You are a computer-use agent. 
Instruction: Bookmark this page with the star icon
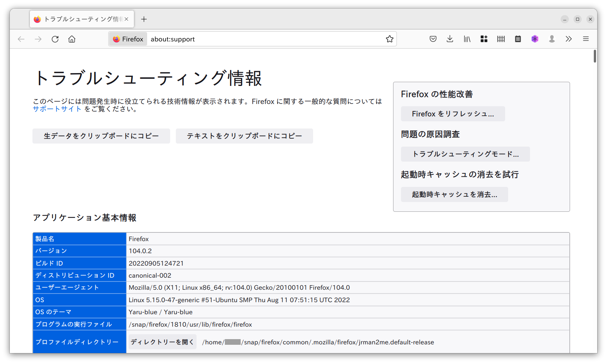[390, 39]
